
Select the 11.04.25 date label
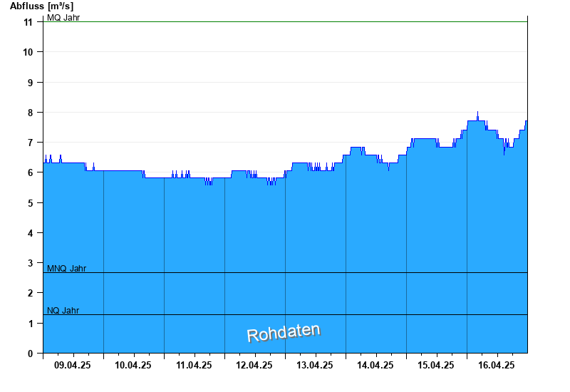point(194,365)
